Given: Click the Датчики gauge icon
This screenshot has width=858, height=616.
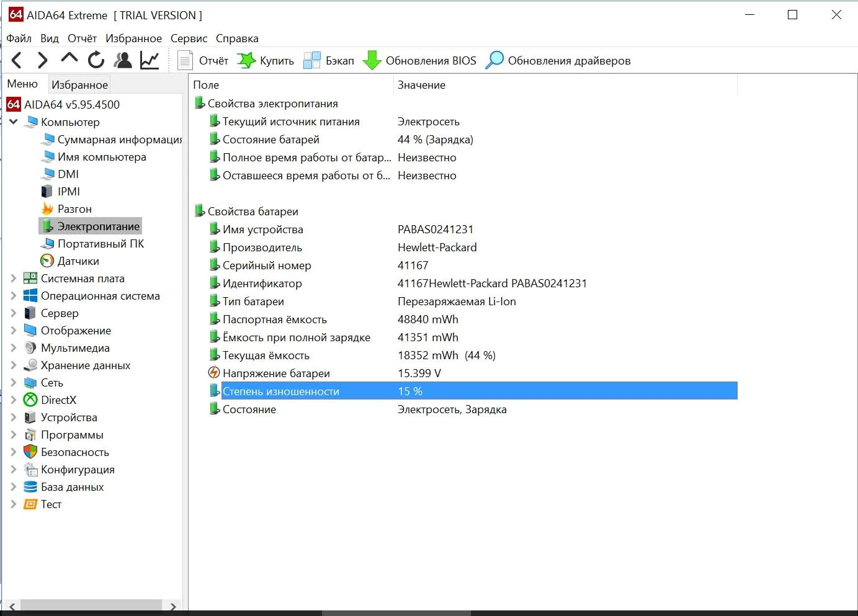Looking at the screenshot, I should 47,261.
